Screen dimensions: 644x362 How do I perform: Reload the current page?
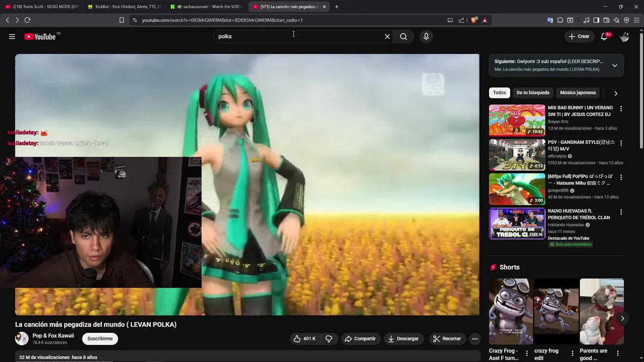click(x=27, y=20)
